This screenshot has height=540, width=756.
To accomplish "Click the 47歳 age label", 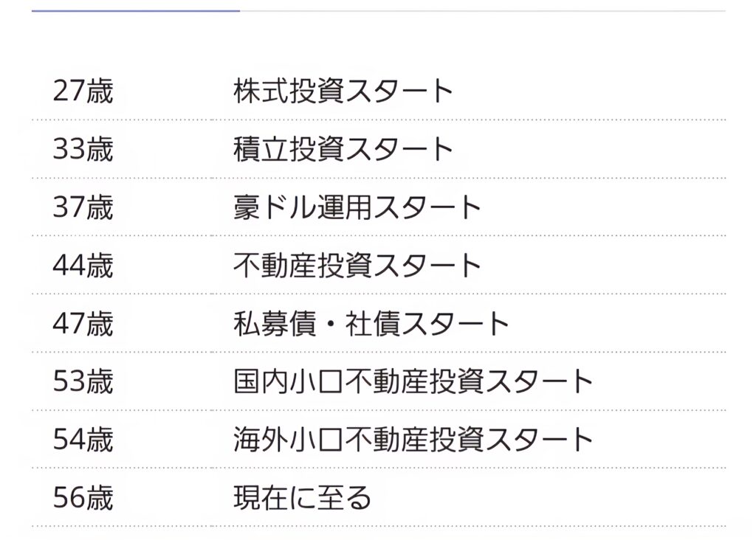I will click(x=83, y=324).
